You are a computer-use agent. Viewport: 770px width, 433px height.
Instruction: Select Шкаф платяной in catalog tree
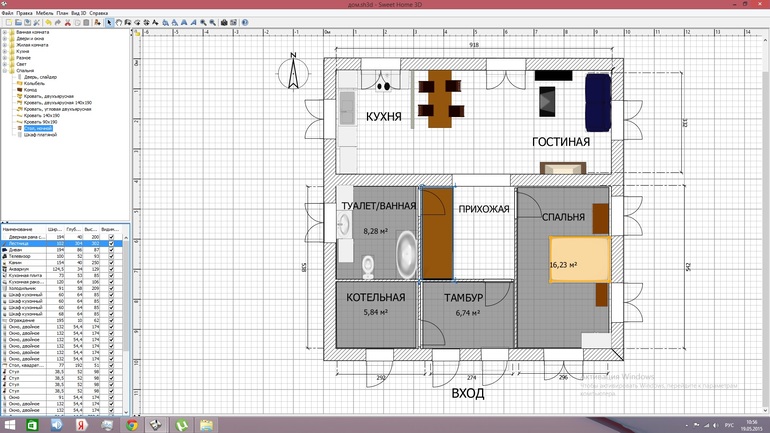tap(39, 134)
